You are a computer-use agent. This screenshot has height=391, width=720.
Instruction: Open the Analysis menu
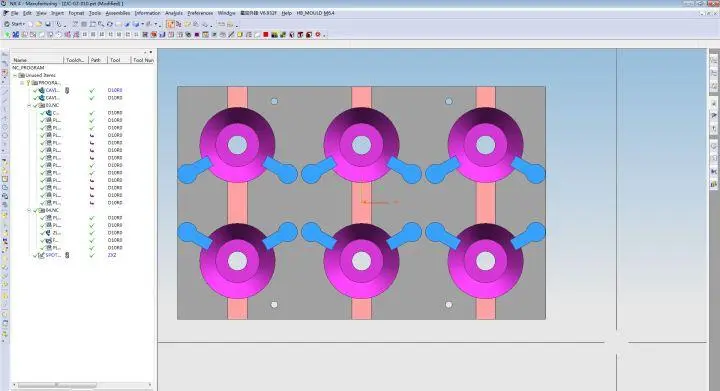(x=174, y=13)
